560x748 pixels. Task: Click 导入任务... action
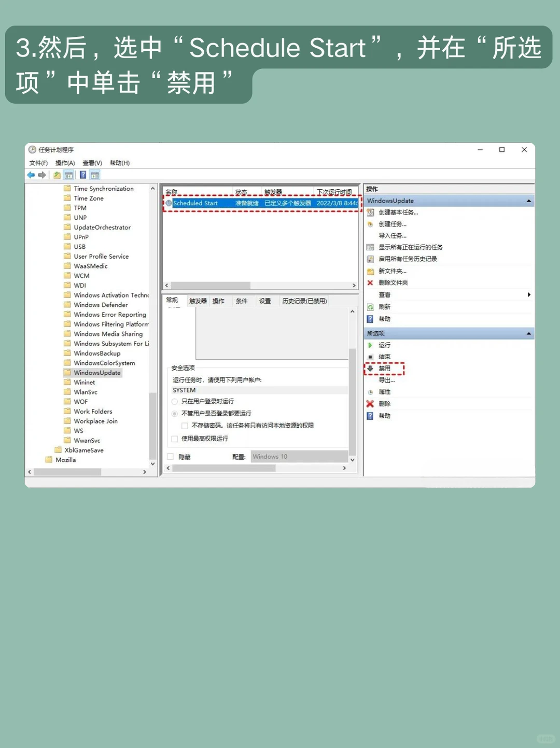point(393,236)
